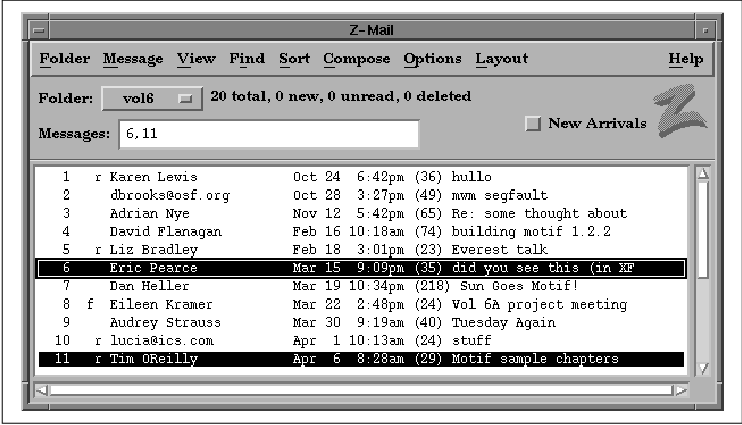Click the Messages input field
Screen dimensions: 742x425
[x=268, y=133]
